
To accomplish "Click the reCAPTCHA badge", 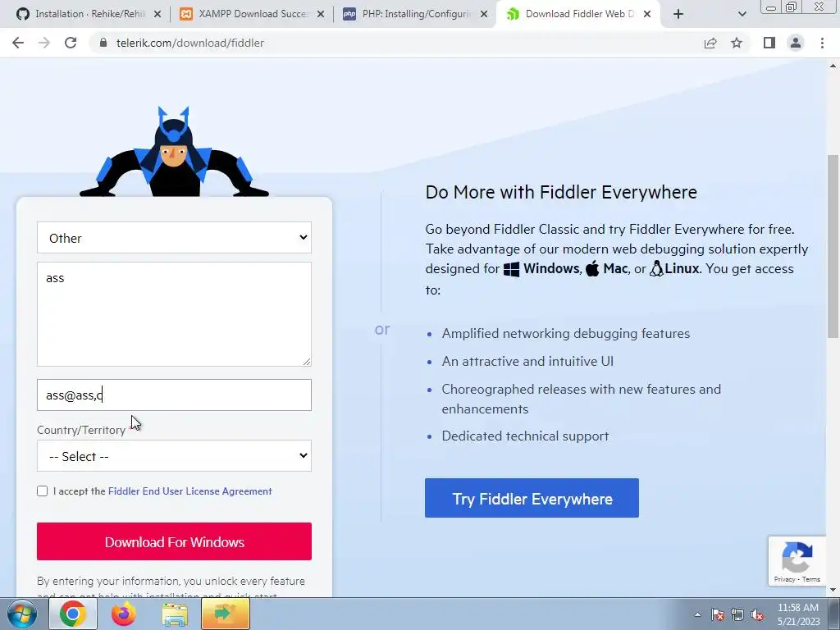I will pos(797,561).
